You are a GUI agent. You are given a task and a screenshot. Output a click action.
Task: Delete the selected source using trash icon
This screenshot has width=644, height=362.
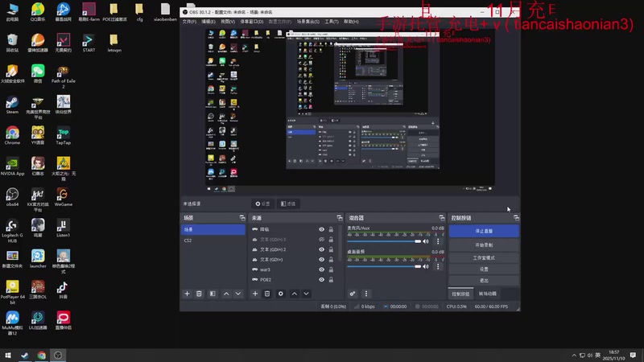[x=267, y=294]
